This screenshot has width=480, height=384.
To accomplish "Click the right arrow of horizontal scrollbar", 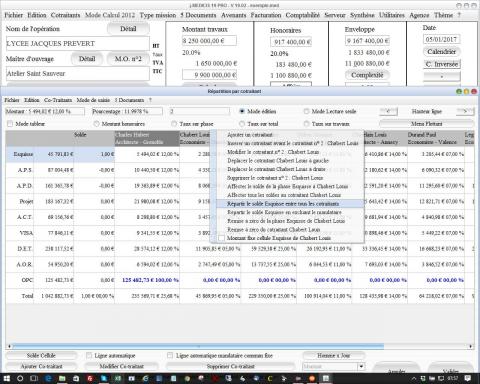I will point(471,346).
